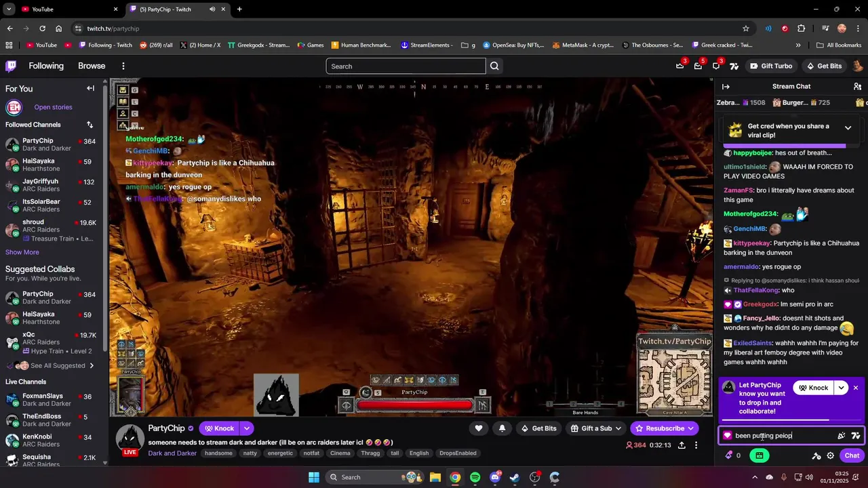
Task: Click the share arrow icon under the stream
Action: coord(682,445)
